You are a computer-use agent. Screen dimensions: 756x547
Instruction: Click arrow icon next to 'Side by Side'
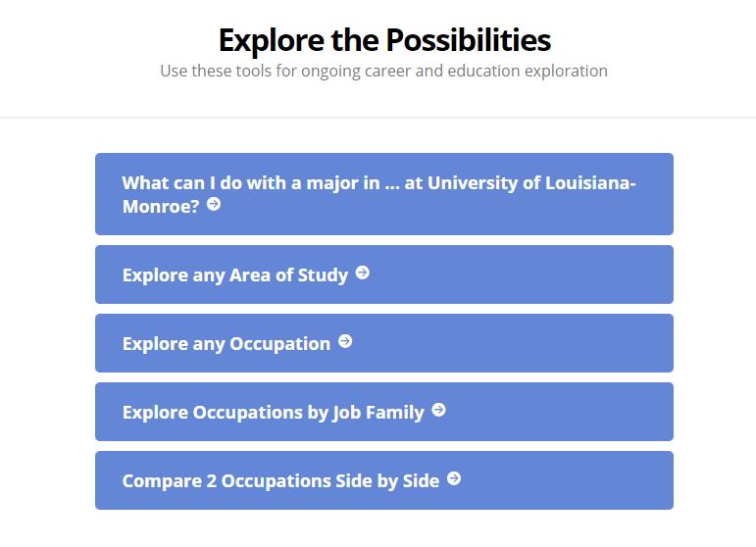pyautogui.click(x=454, y=478)
